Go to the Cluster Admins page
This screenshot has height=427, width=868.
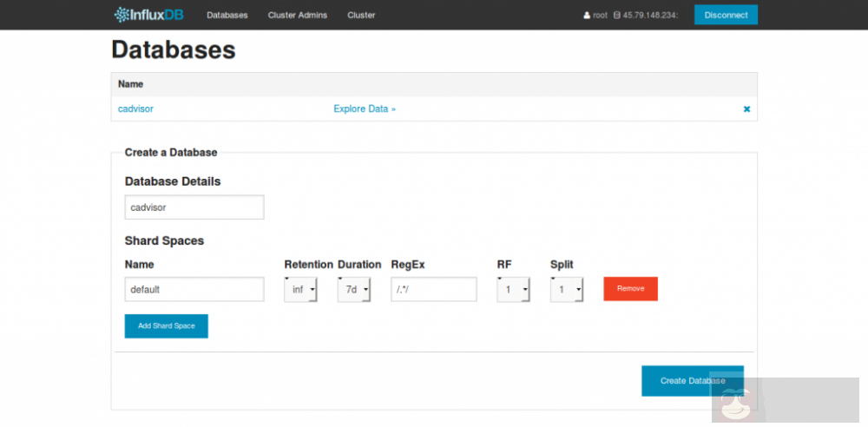298,16
